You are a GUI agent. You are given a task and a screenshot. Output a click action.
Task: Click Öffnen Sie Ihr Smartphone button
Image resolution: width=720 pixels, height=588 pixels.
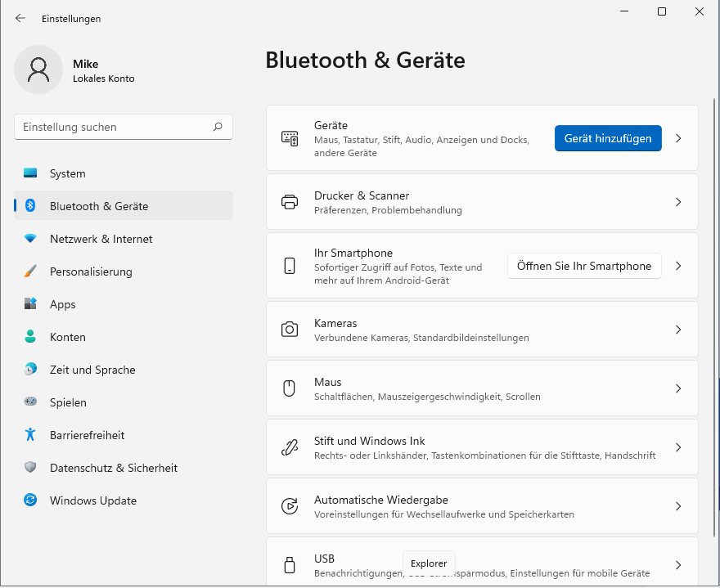pyautogui.click(x=584, y=266)
